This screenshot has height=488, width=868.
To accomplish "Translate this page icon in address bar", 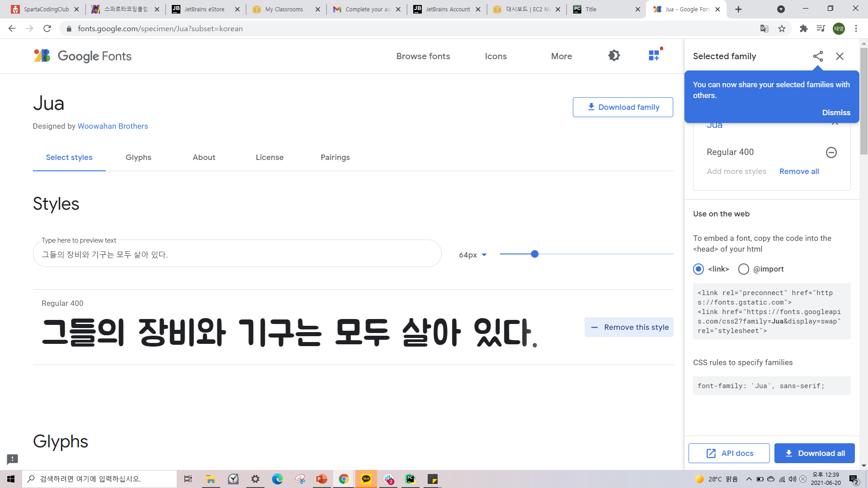I will pyautogui.click(x=764, y=28).
